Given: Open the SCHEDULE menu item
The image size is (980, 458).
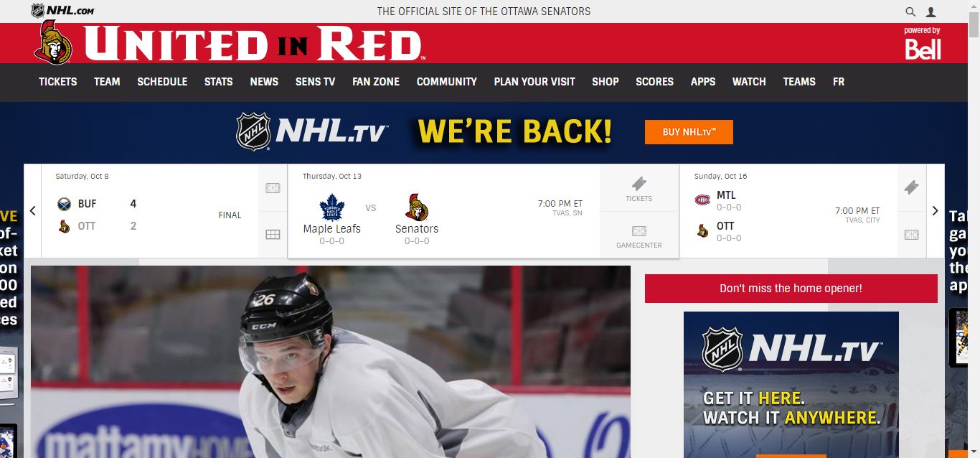Looking at the screenshot, I should 162,82.
